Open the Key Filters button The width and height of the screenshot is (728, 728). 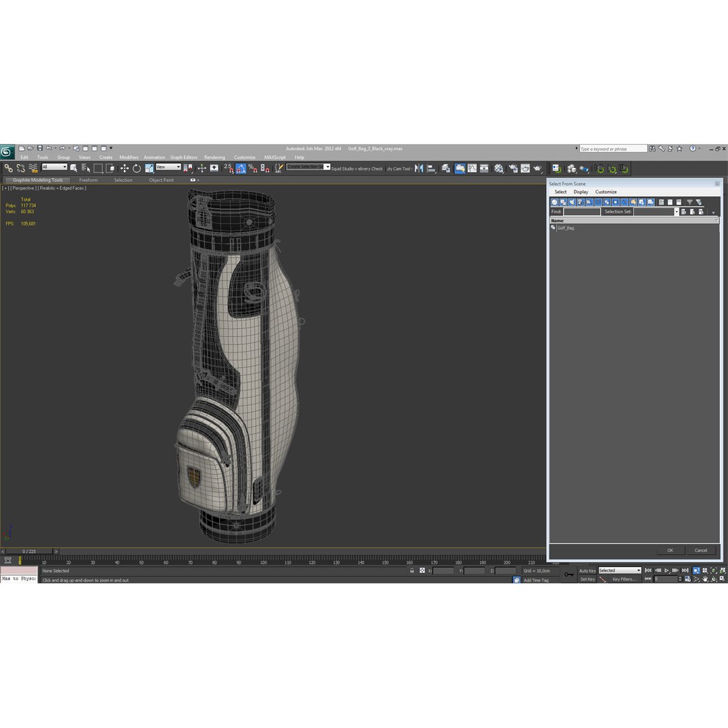(624, 579)
